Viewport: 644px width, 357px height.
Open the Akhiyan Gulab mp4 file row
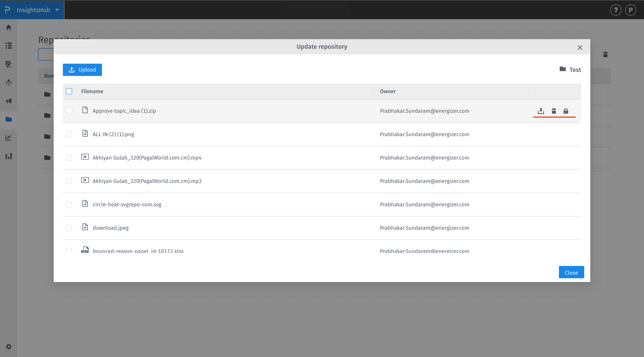point(147,158)
